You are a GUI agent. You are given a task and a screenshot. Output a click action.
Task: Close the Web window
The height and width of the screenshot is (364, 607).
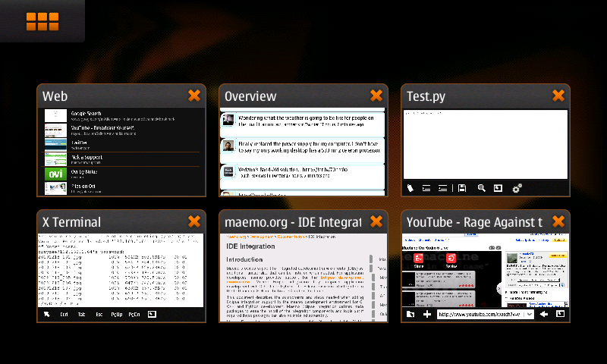(x=194, y=96)
